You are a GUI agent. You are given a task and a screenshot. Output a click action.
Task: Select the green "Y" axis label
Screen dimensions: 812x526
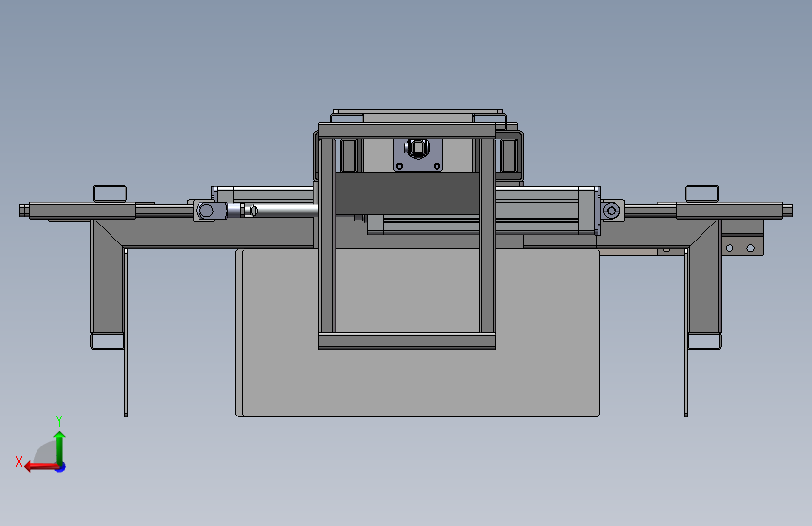59,420
